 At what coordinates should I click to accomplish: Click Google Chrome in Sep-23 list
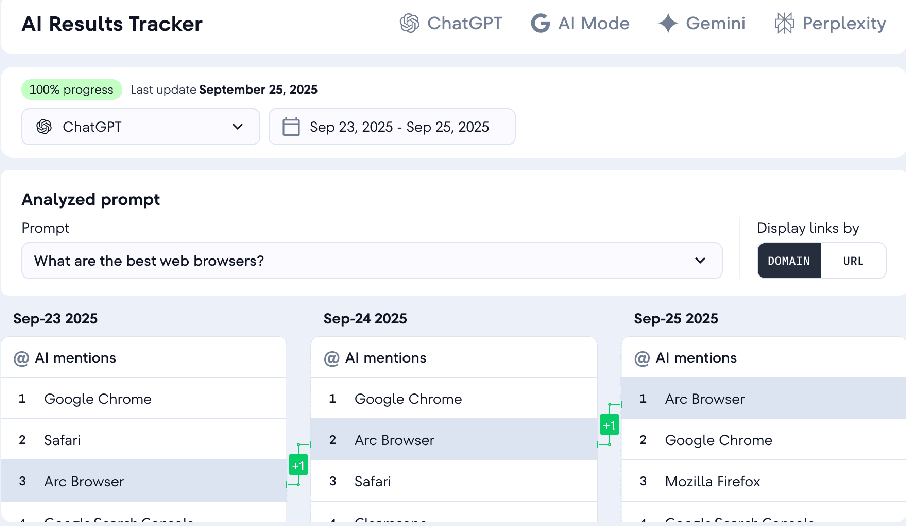coord(143,399)
